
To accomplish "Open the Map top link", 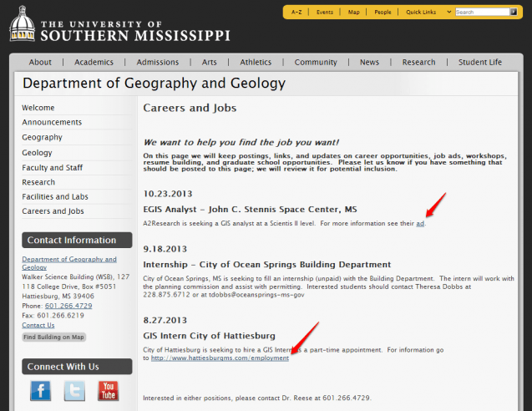I will tap(353, 13).
